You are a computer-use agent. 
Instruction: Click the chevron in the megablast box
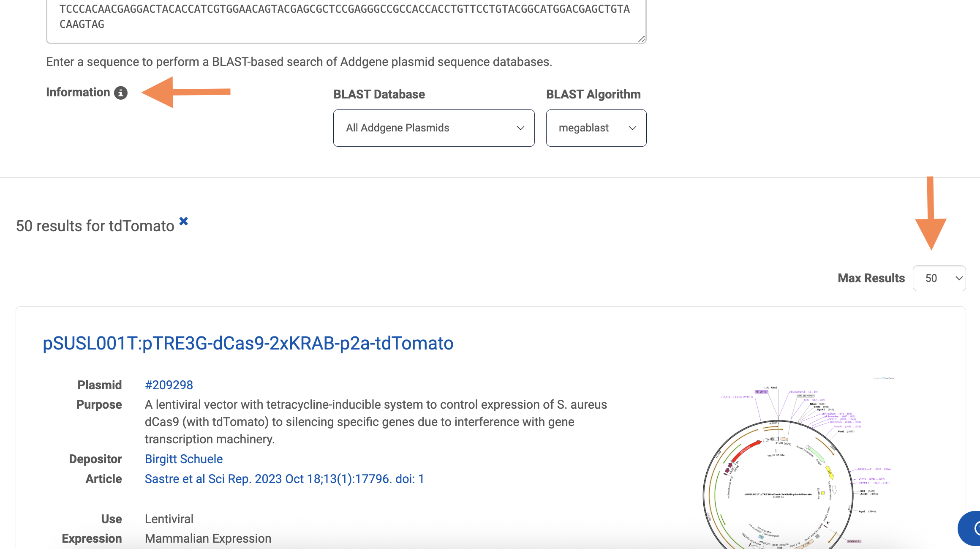[632, 128]
